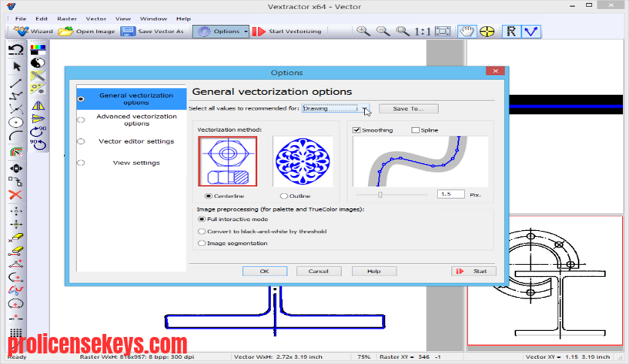629x364 pixels.
Task: Click the move four-arrow tool icon
Action: (x=16, y=168)
